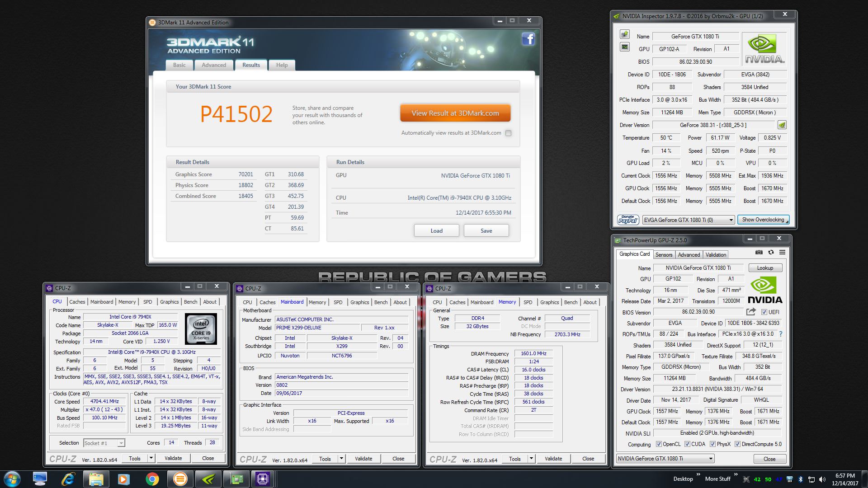Click Show Overclocking in NVIDIA Inspector

pyautogui.click(x=763, y=220)
